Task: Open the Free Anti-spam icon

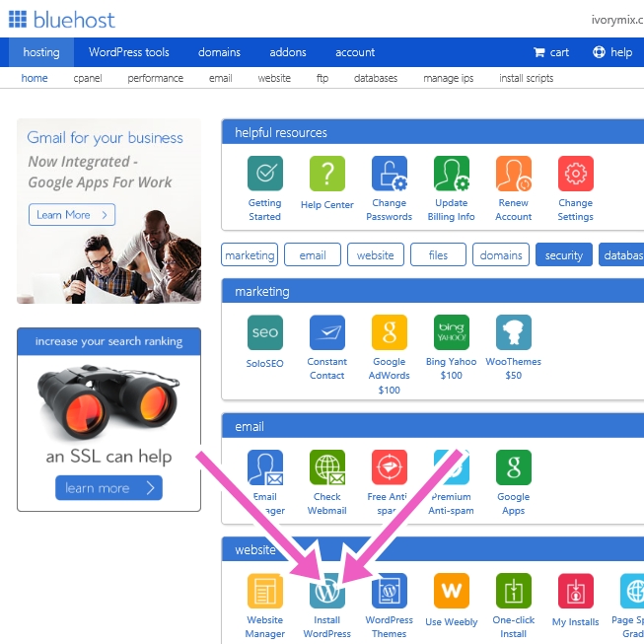Action: click(x=390, y=467)
